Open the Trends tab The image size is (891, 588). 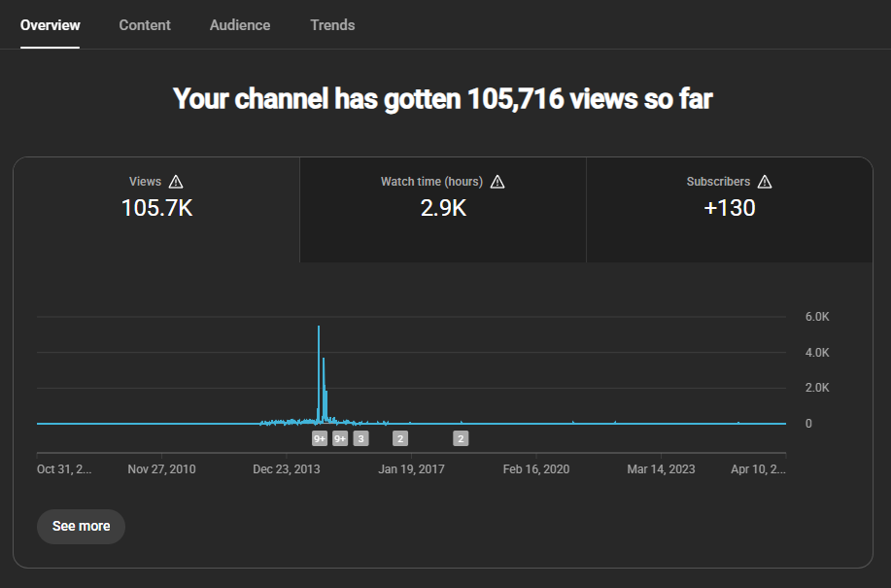[332, 25]
